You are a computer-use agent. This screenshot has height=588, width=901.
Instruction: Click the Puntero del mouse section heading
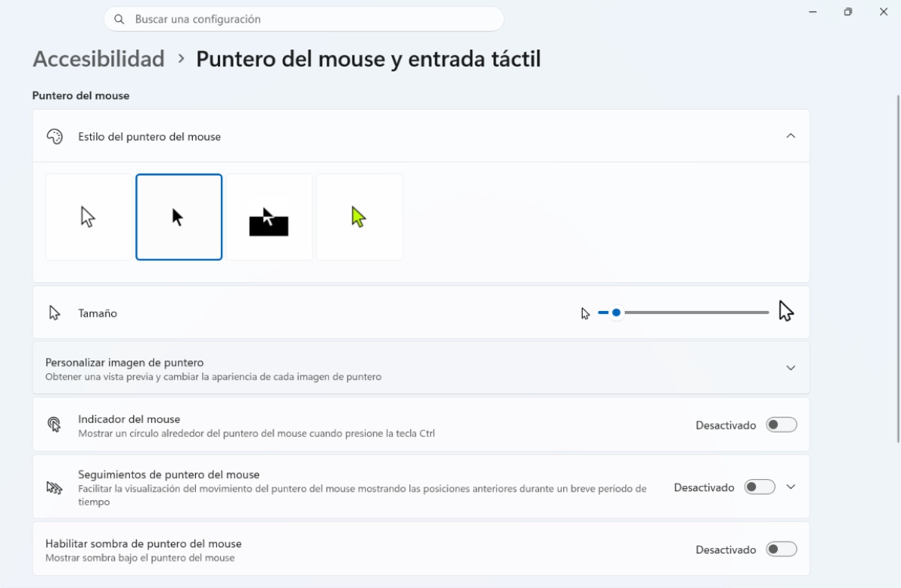pos(81,95)
